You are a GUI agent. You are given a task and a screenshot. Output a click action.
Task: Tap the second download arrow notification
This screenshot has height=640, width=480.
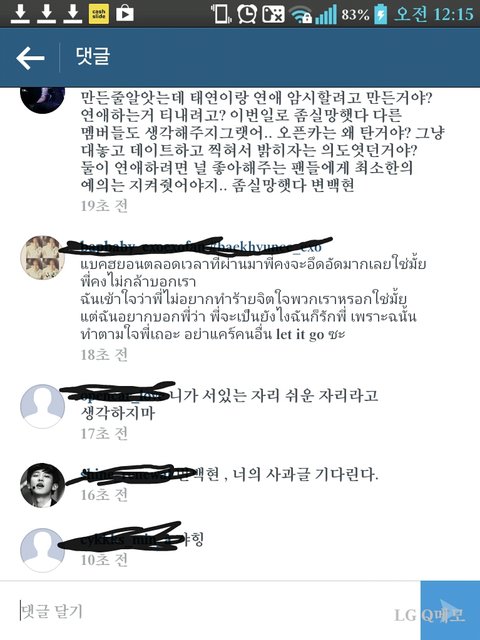coord(47,13)
